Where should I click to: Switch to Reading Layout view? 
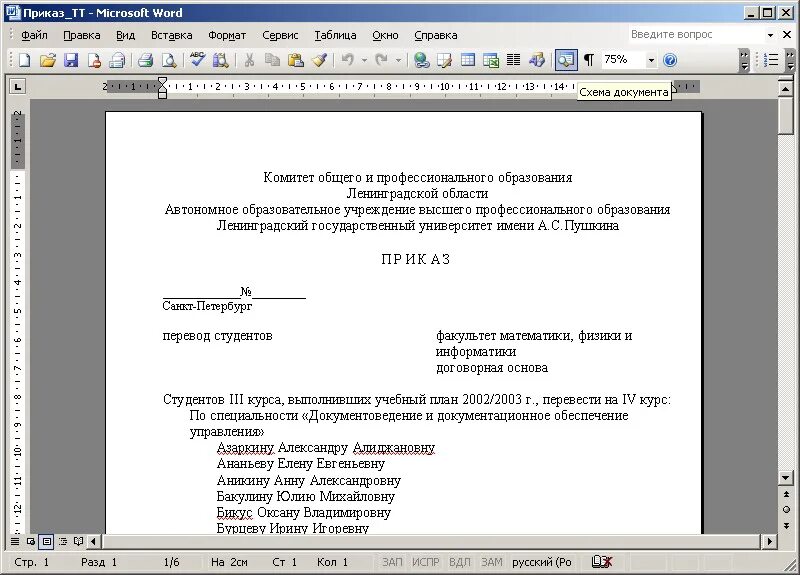coord(78,541)
